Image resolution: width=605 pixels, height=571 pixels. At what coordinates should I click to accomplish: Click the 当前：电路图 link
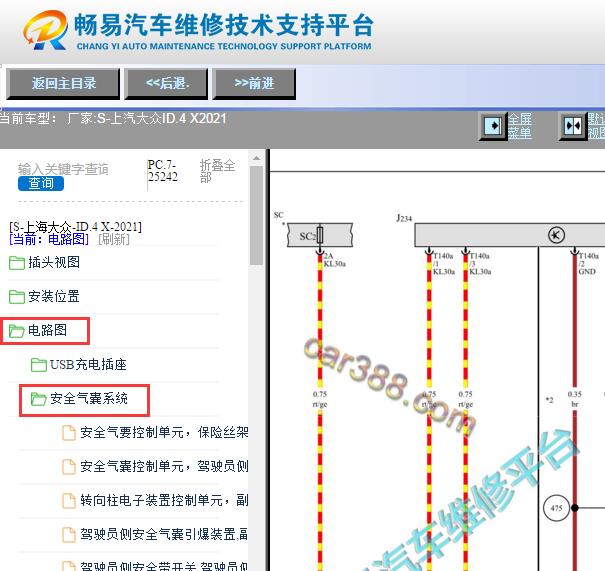(x=49, y=239)
